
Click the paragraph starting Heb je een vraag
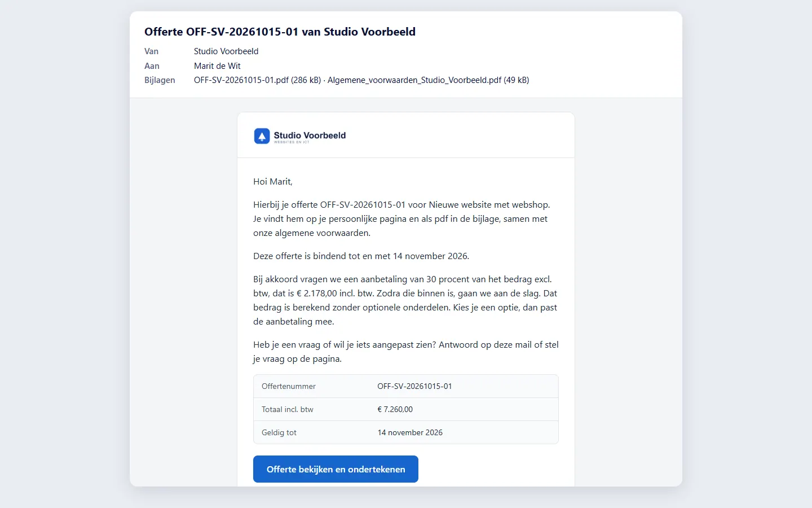[x=406, y=352]
